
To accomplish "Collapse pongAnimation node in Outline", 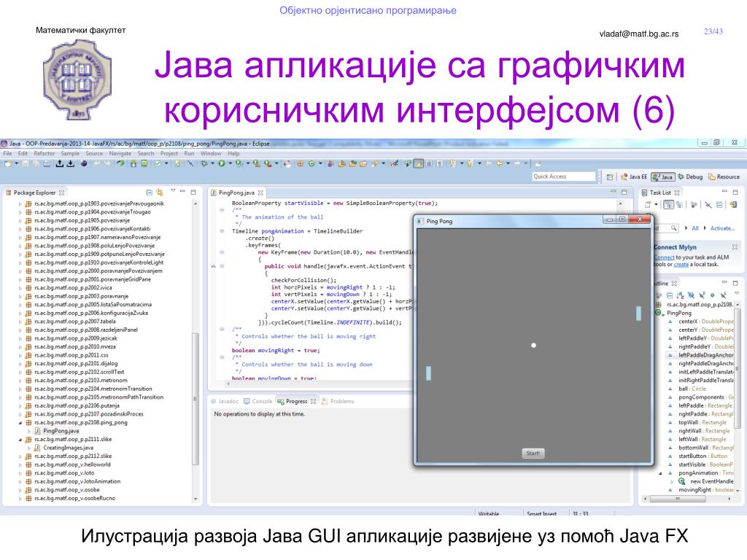I will (660, 473).
